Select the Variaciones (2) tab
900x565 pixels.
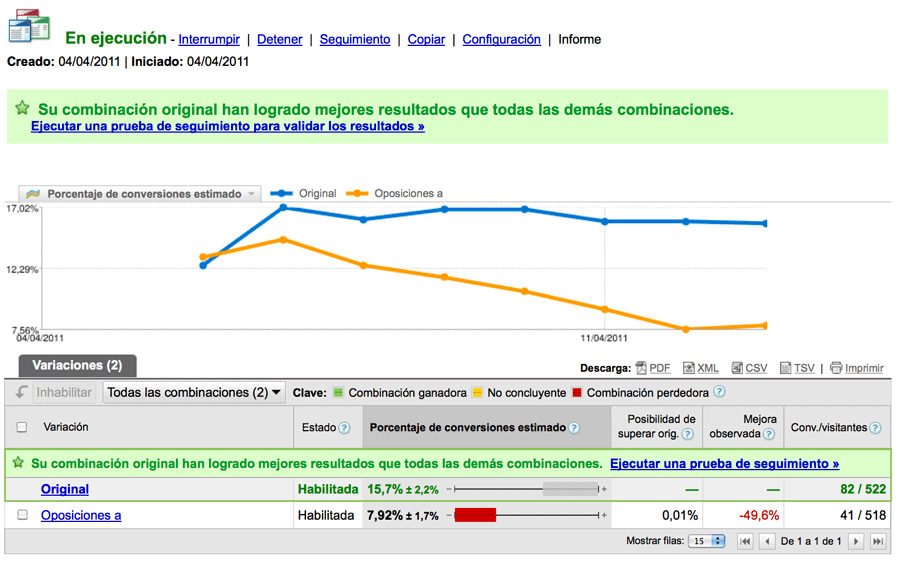click(x=77, y=366)
